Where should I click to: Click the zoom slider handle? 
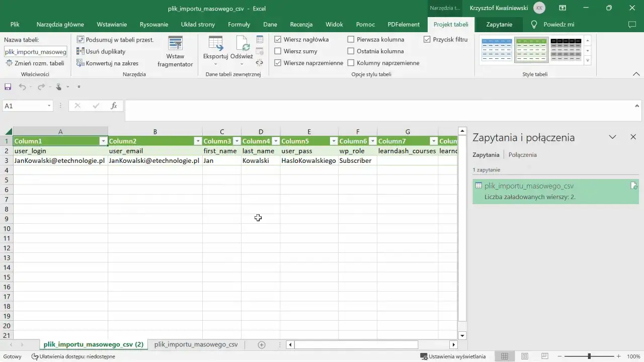pyautogui.click(x=589, y=356)
